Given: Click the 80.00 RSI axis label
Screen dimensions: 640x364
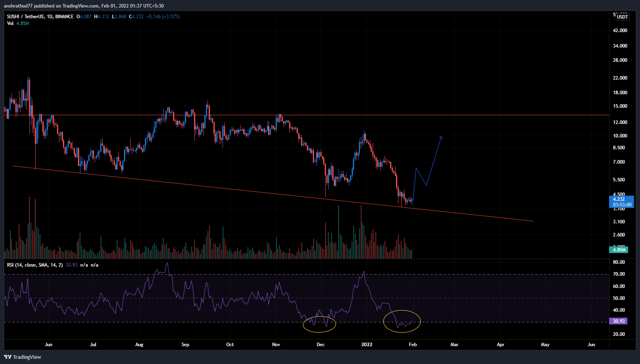Looking at the screenshot, I should pos(619,262).
